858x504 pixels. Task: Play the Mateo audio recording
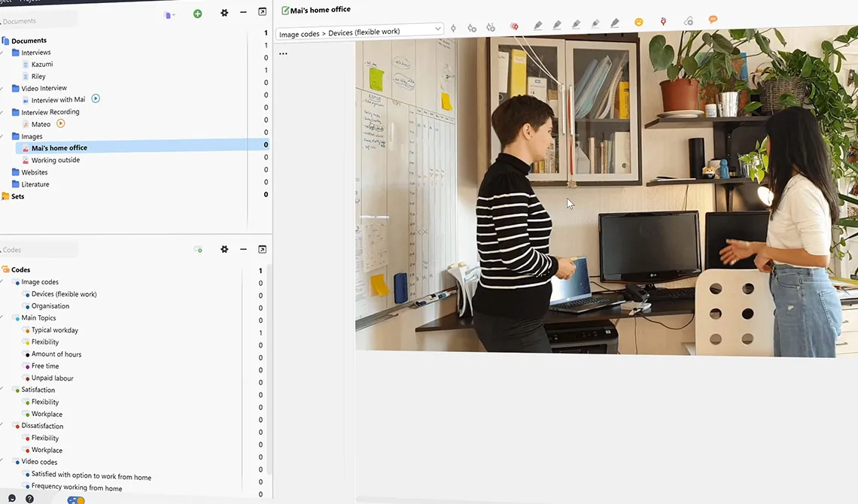[61, 123]
